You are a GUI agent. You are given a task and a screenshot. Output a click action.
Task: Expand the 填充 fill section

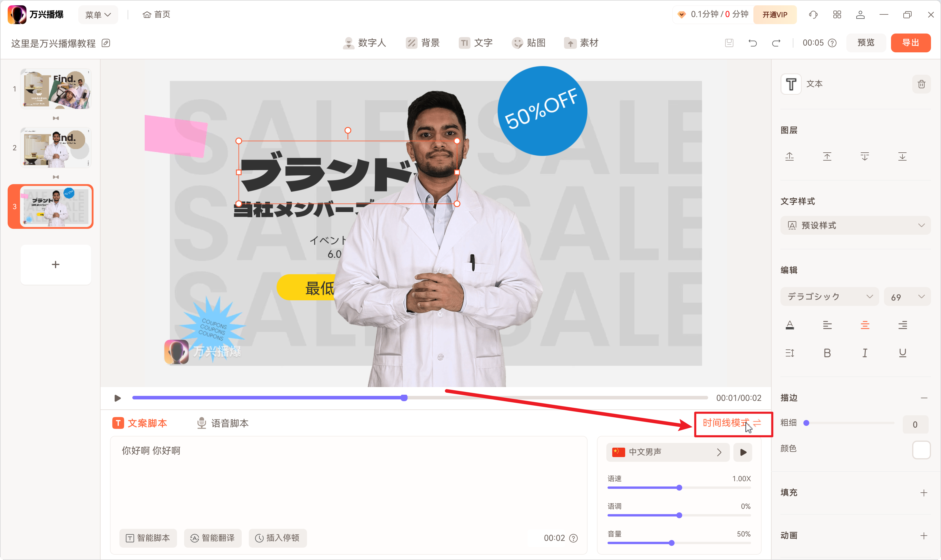click(923, 493)
